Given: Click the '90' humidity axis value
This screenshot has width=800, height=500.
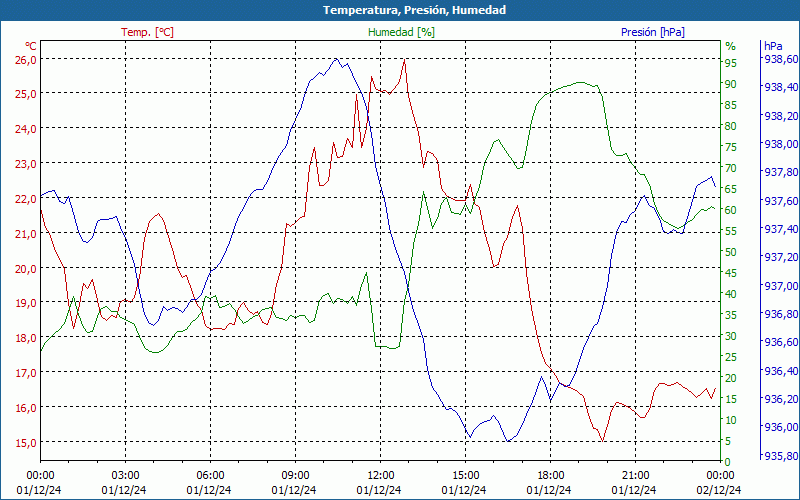Looking at the screenshot, I should point(731,84).
